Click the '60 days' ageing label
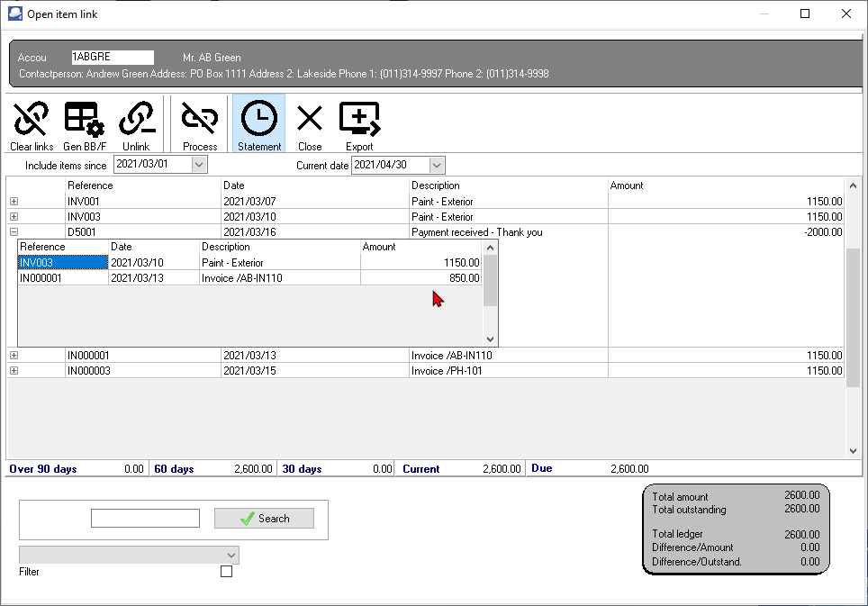The height and width of the screenshot is (606, 868). point(174,469)
